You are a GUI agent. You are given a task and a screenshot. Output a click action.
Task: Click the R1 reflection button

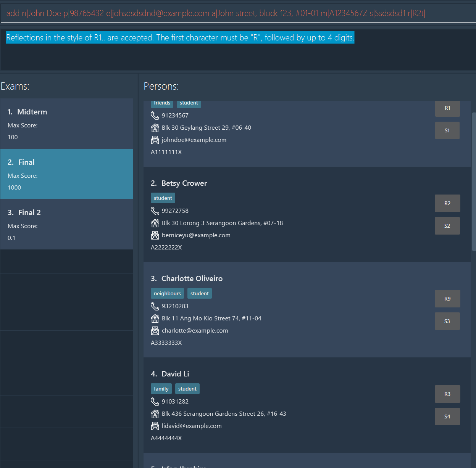(447, 108)
